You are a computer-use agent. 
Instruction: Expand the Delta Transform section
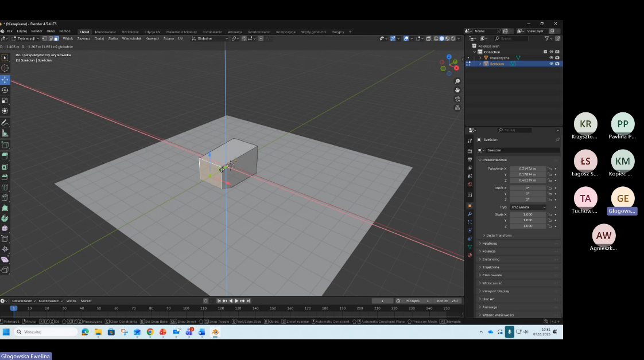[x=498, y=236]
